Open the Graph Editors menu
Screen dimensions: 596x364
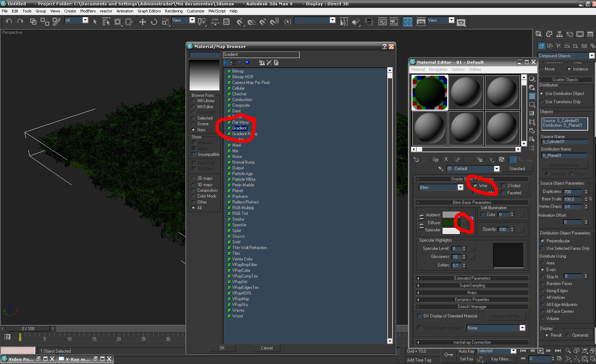coord(149,11)
